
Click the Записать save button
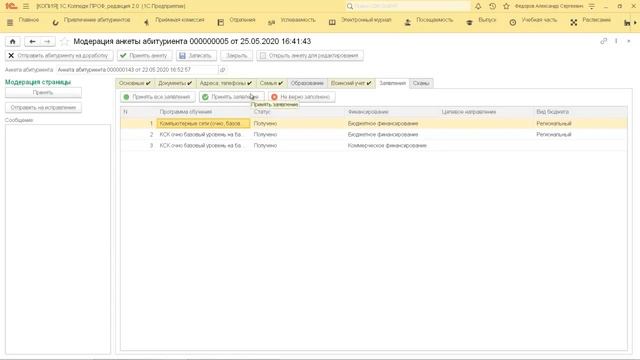pos(196,56)
